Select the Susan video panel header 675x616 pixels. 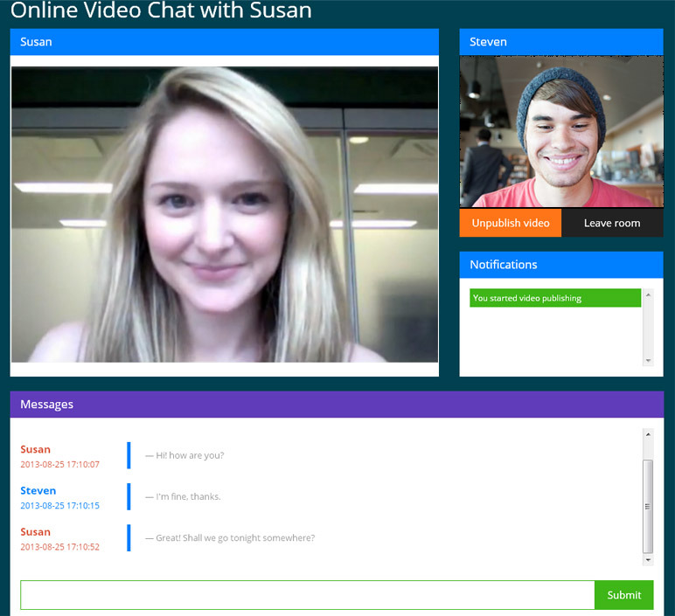tap(225, 42)
